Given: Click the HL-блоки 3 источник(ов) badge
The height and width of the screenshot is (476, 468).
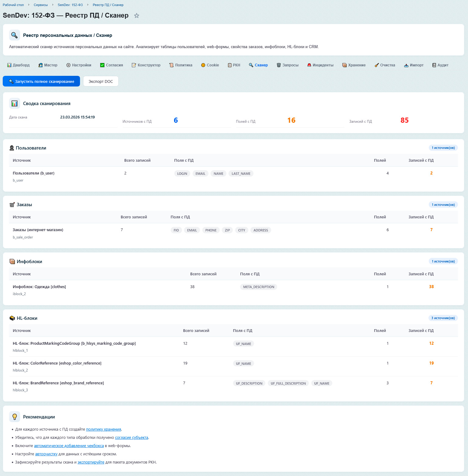Looking at the screenshot, I should [x=443, y=318].
